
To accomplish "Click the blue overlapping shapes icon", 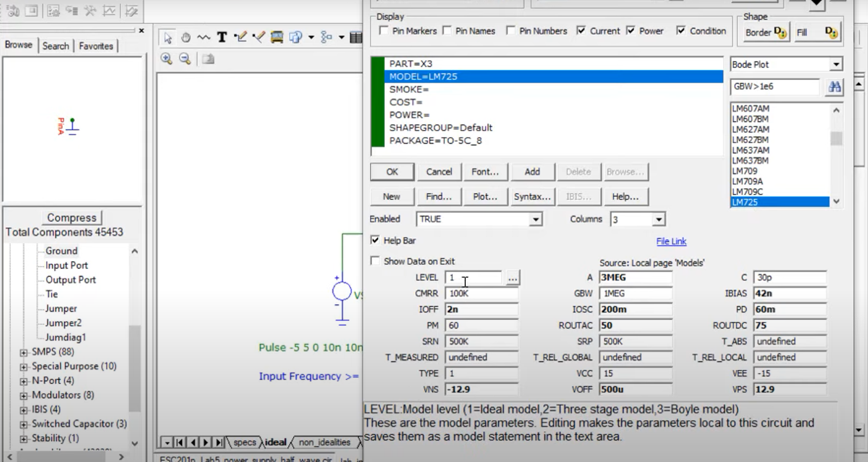I will click(295, 37).
